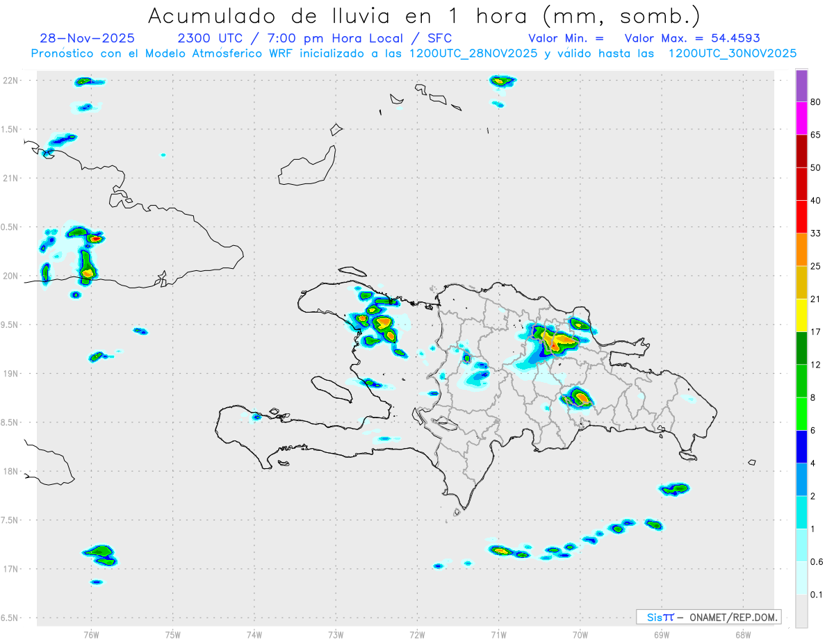This screenshot has height=644, width=834.
Task: Select the '20N' latitude axis label
Action: tap(12, 276)
